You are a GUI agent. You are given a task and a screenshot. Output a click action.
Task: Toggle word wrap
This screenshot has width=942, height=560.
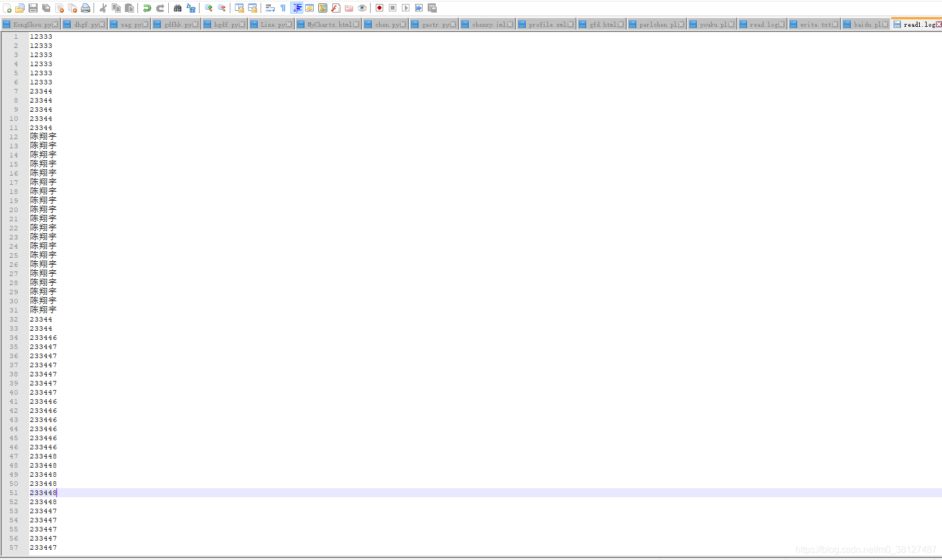click(x=270, y=8)
